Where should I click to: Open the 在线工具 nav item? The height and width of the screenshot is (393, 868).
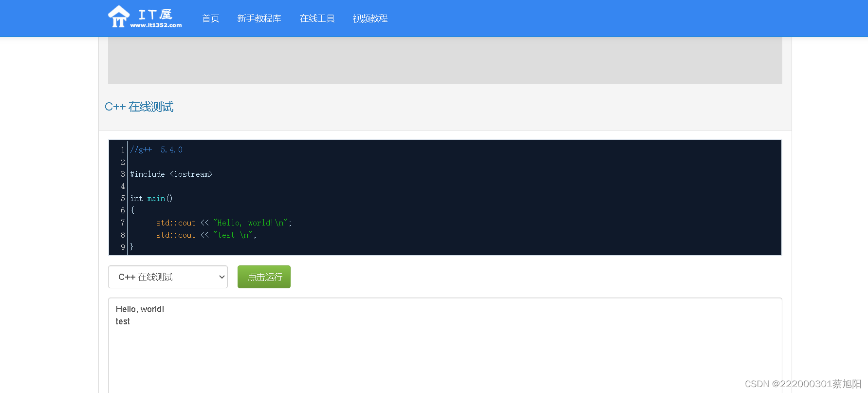[317, 19]
